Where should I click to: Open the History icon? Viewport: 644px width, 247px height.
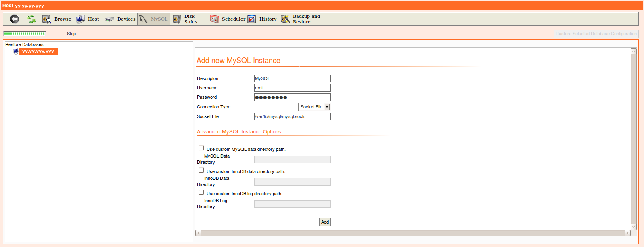point(252,19)
